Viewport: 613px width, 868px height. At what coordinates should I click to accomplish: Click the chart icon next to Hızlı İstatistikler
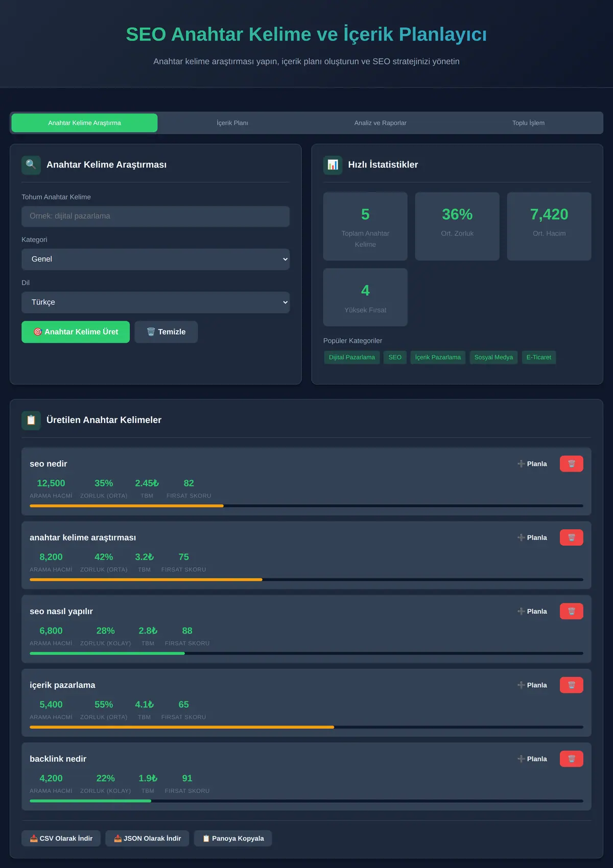pyautogui.click(x=333, y=165)
